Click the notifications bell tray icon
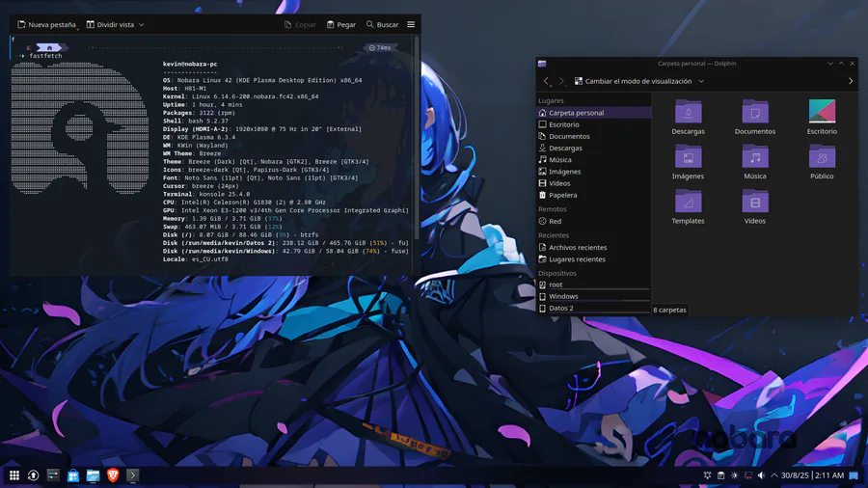 [x=708, y=475]
